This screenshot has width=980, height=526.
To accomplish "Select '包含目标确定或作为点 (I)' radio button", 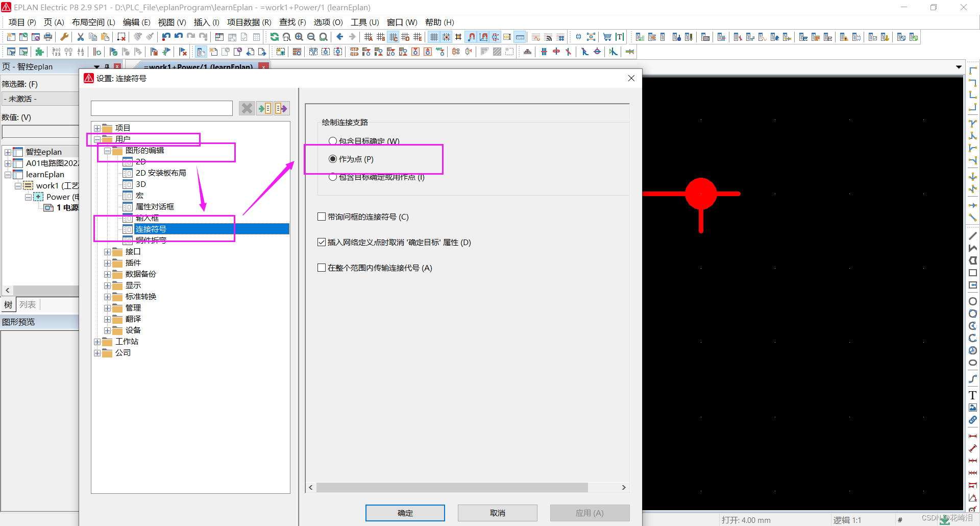I will 333,177.
